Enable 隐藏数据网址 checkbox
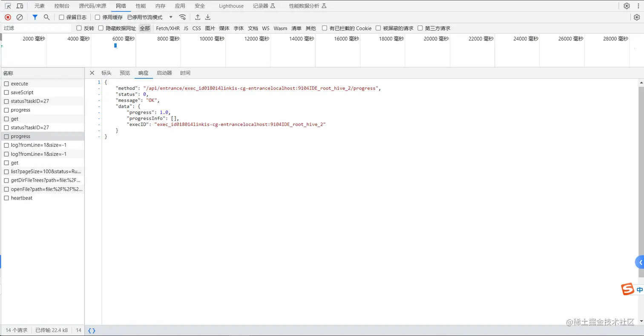644x336 pixels. [101, 28]
